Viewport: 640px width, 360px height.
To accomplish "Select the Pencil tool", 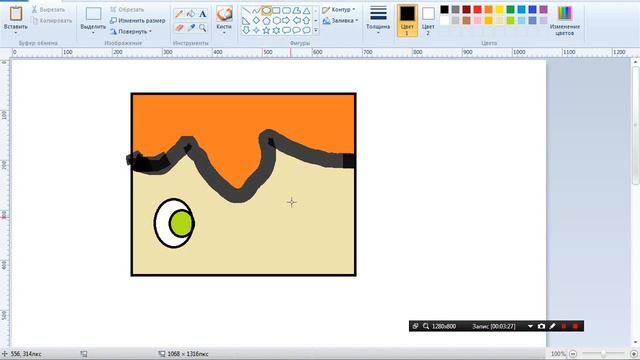I will pos(179,14).
